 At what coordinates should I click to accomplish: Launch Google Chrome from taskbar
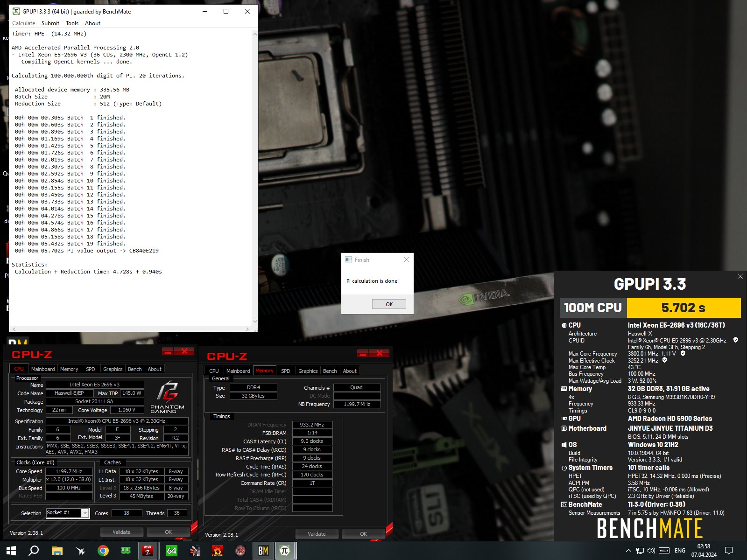click(103, 551)
